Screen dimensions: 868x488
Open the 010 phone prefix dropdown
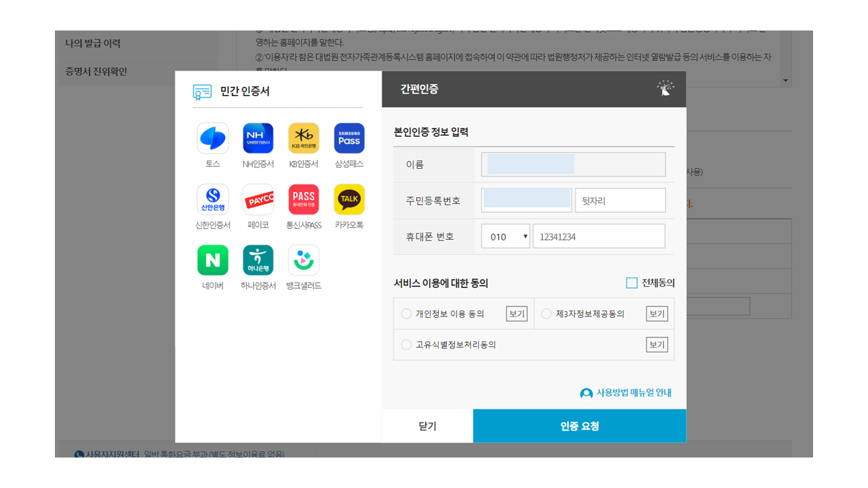pyautogui.click(x=505, y=236)
